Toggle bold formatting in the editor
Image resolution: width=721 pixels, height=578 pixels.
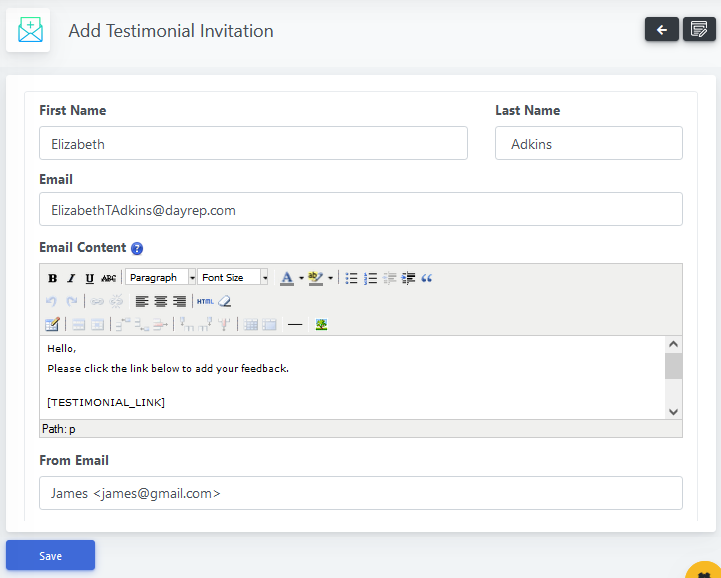(53, 278)
